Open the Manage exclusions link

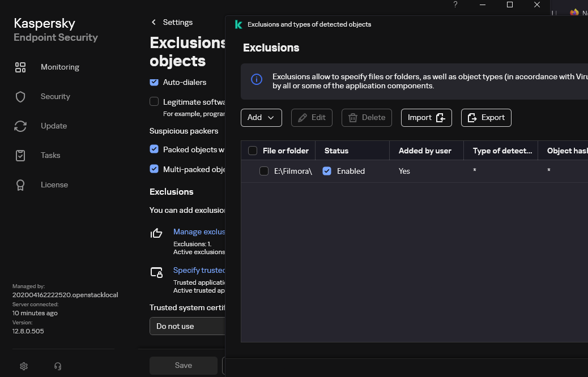click(x=199, y=232)
